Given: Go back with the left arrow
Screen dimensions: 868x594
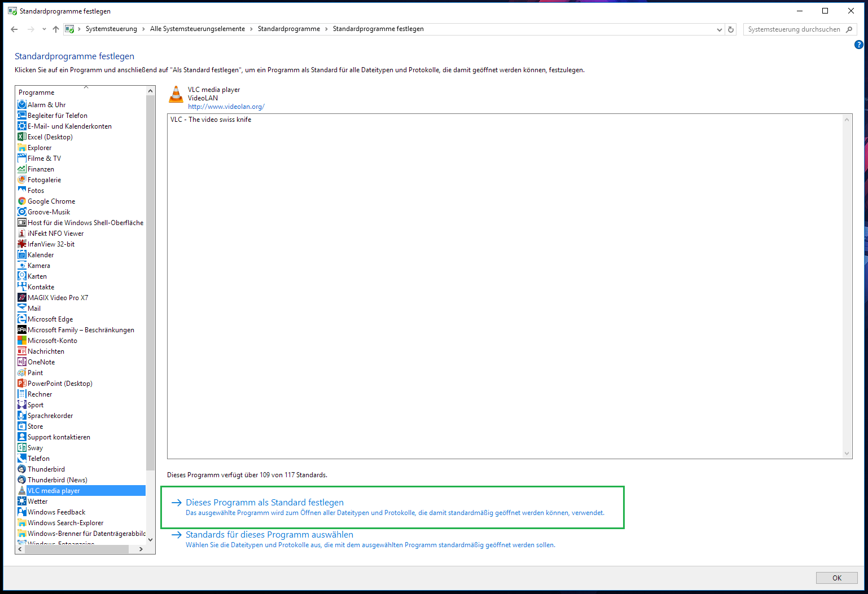Looking at the screenshot, I should [x=15, y=29].
